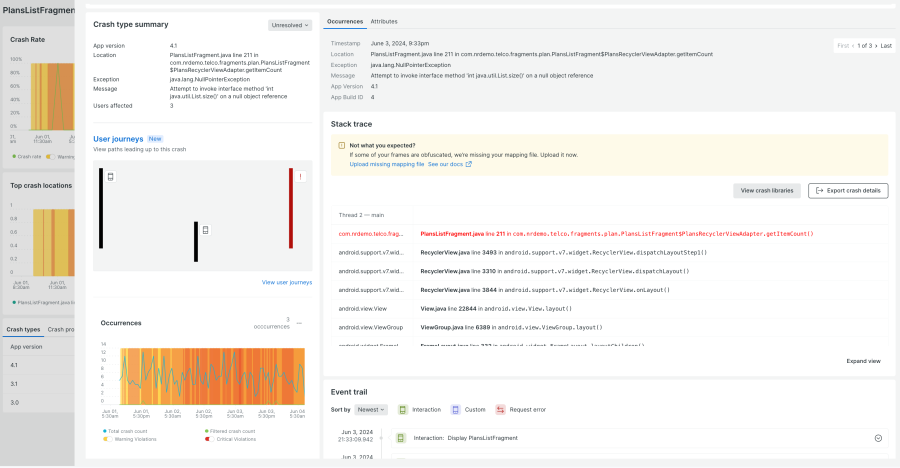The image size is (900, 468).
Task: Click the Interaction filter icon in Event trail
Action: point(403,410)
